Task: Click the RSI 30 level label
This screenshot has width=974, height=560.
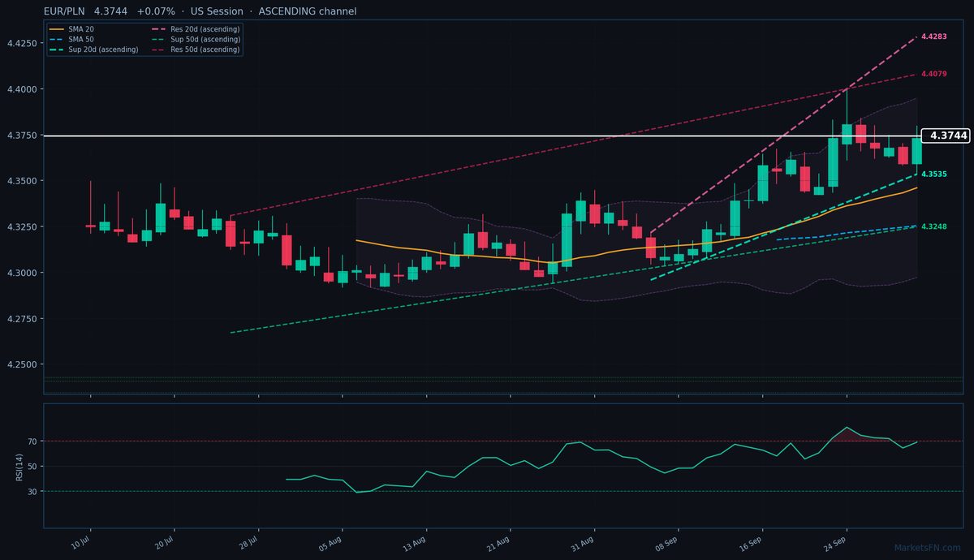Action: coord(32,492)
